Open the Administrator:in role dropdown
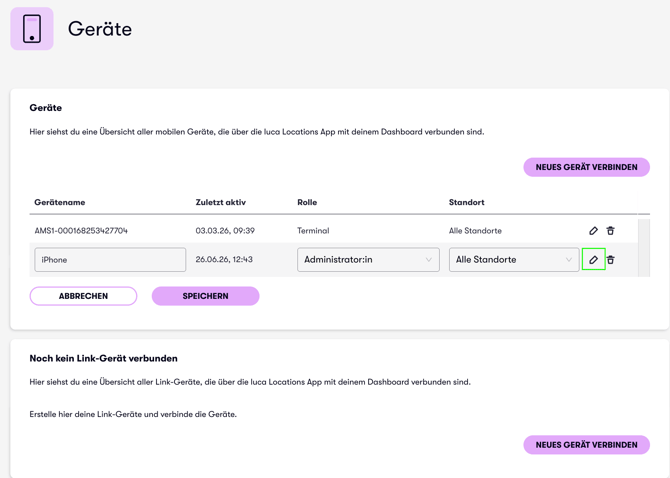Image resolution: width=670 pixels, height=478 pixels. tap(368, 260)
